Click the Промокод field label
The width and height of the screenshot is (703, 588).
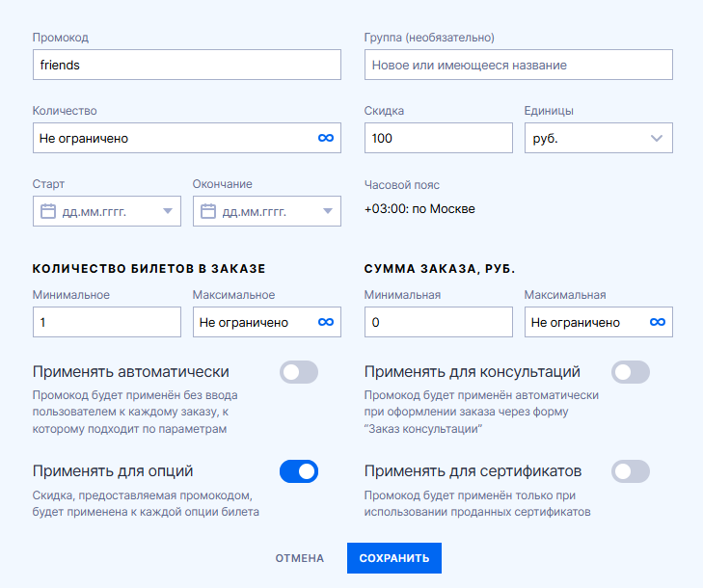click(61, 38)
